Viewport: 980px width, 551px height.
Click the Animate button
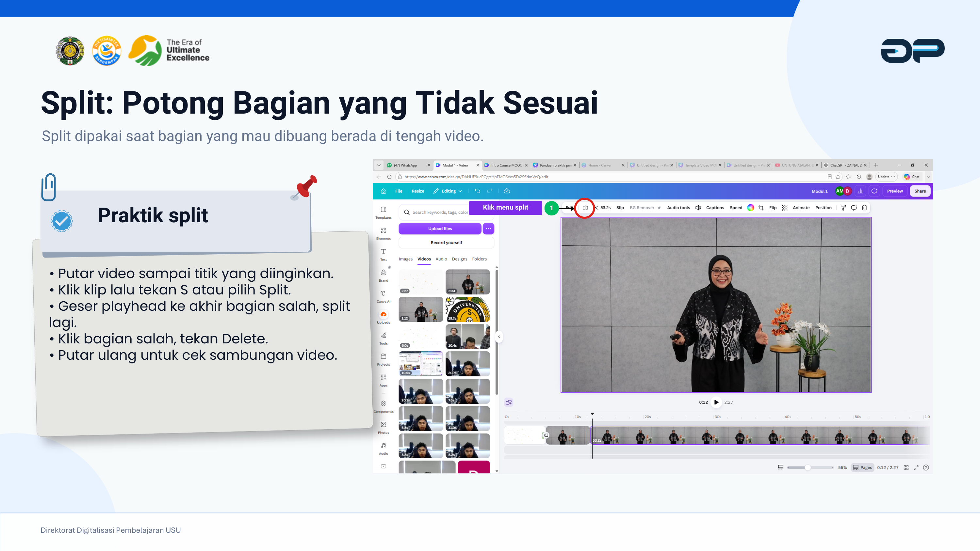click(x=801, y=208)
